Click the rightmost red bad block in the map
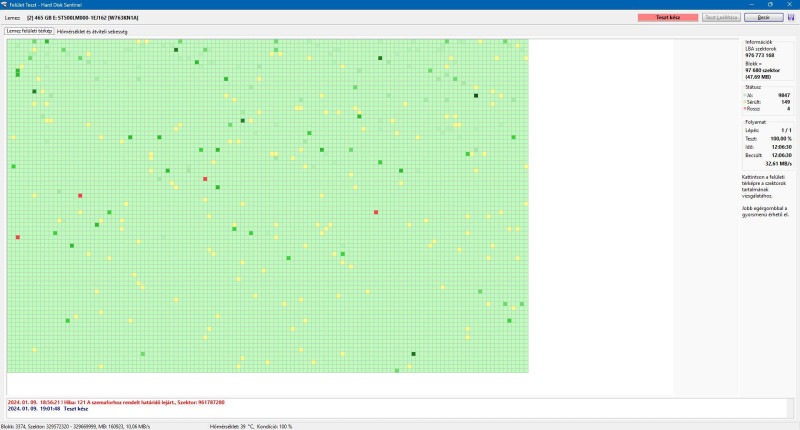800x430 pixels. pyautogui.click(x=376, y=212)
